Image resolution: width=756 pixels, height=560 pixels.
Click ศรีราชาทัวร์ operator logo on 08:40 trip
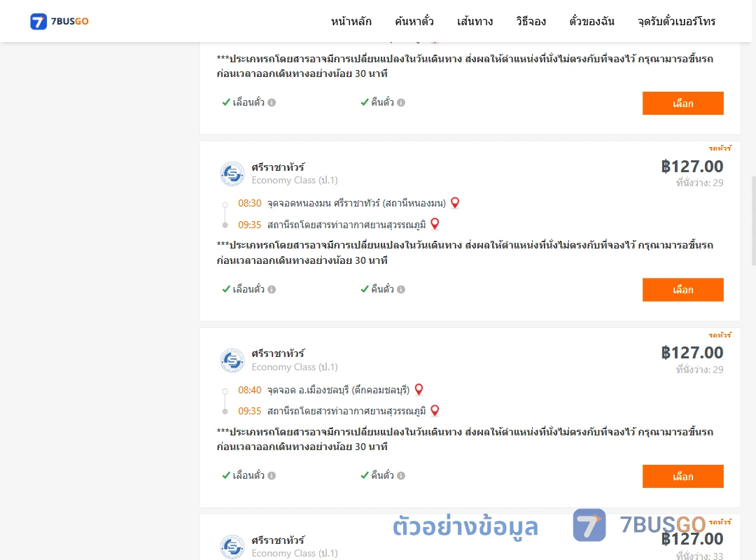pyautogui.click(x=232, y=360)
